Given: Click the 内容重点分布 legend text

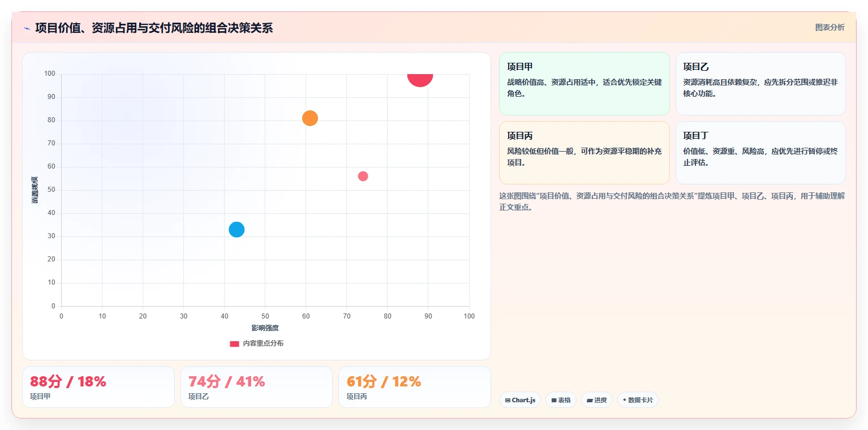Looking at the screenshot, I should point(263,343).
